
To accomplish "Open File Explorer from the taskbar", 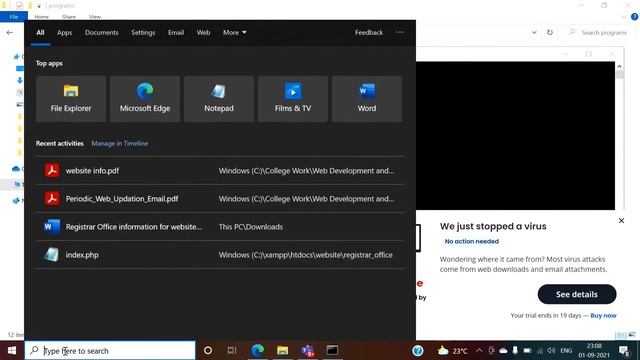I will pyautogui.click(x=282, y=350).
